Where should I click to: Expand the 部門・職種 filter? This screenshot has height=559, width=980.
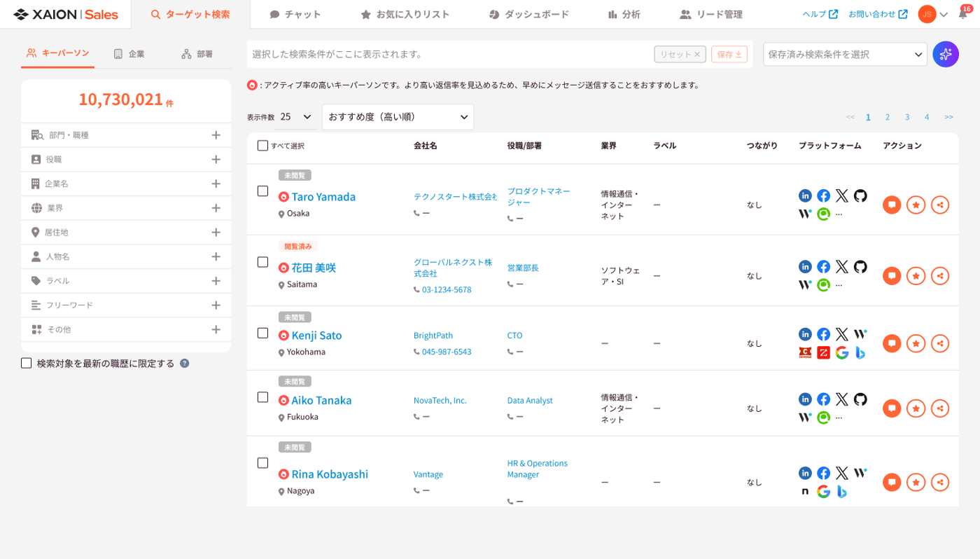pos(126,135)
